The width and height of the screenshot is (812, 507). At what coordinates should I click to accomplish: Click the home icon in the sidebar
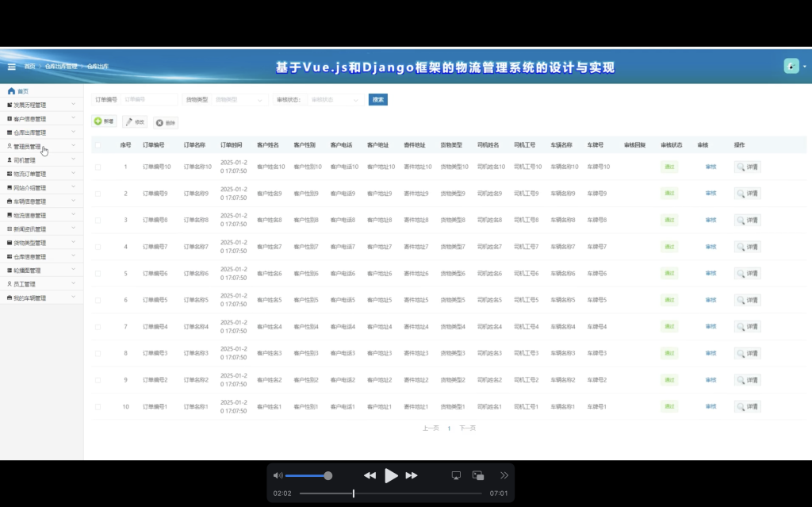click(11, 90)
